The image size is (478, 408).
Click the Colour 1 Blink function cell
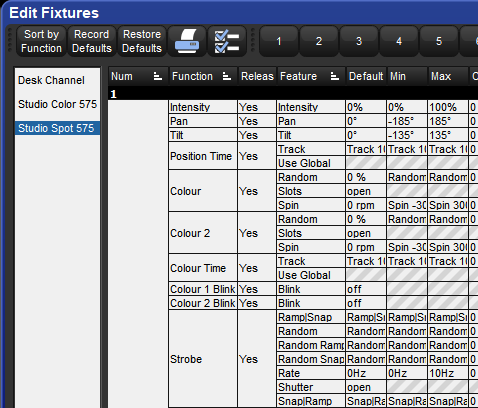(203, 289)
